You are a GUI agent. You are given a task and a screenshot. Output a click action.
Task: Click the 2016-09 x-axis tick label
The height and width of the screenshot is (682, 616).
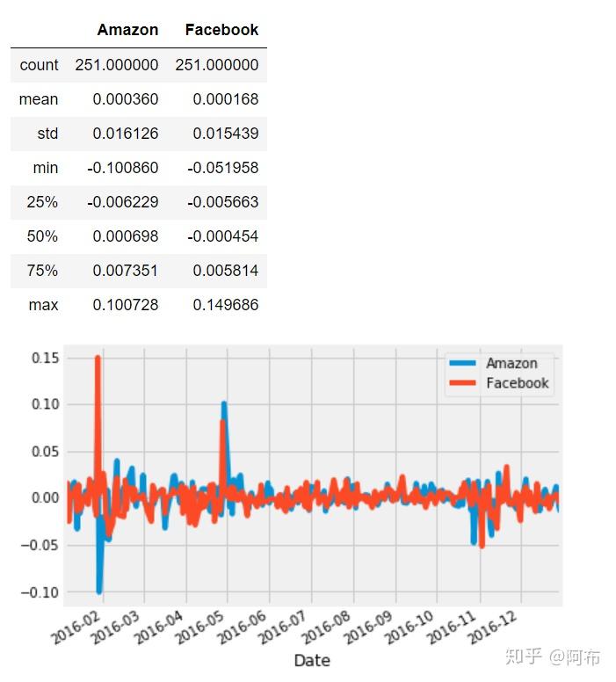(x=369, y=628)
